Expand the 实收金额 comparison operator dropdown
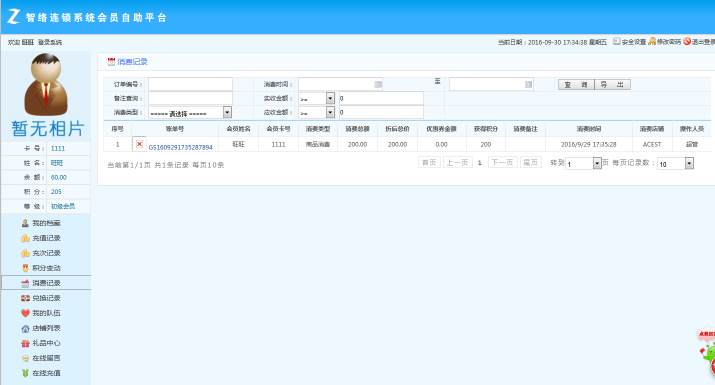Screen dimensions: 715x385 (330, 98)
